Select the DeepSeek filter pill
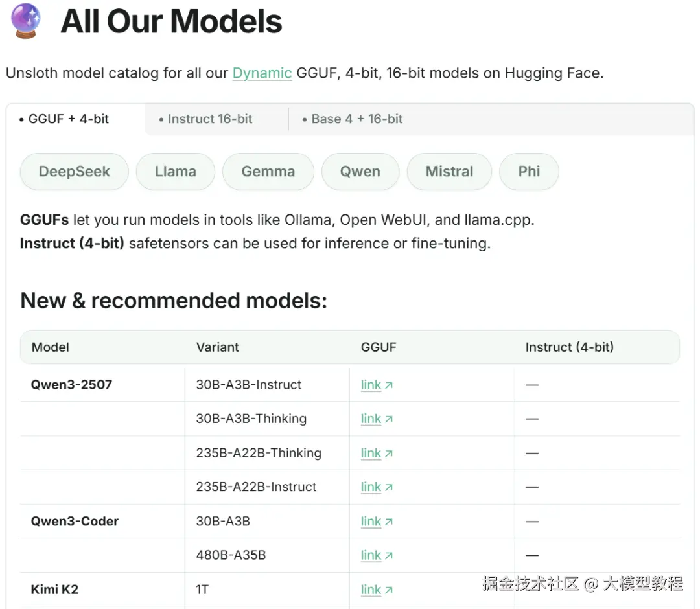The image size is (700, 609). coord(75,171)
